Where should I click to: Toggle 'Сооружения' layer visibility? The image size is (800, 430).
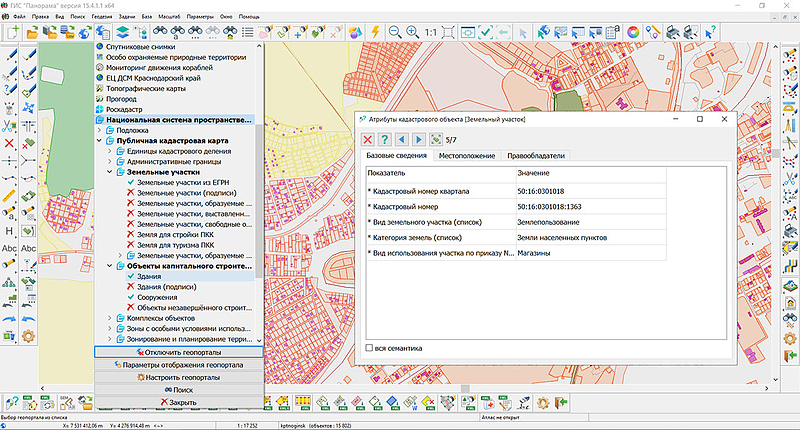pos(130,297)
